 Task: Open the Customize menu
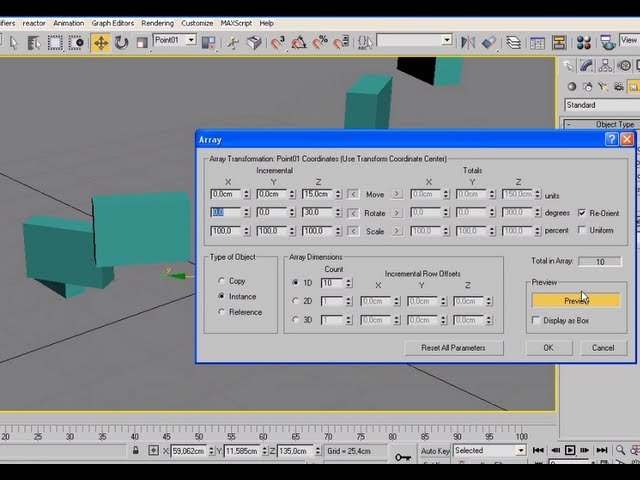point(197,23)
